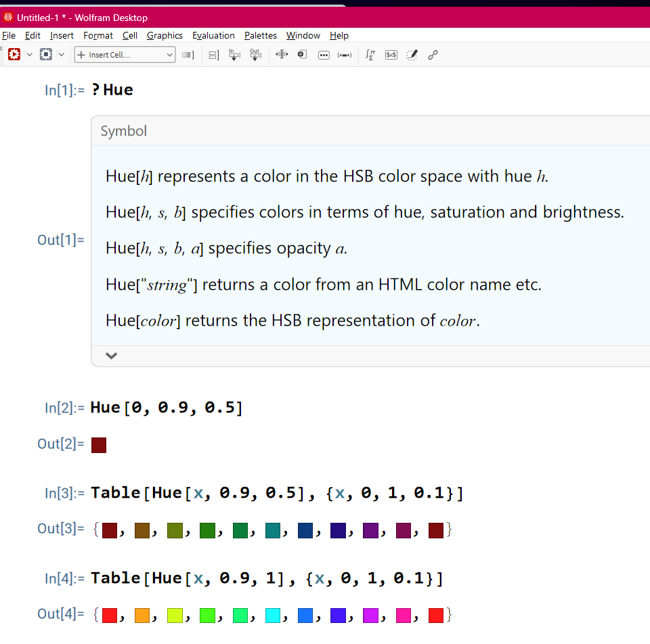The height and width of the screenshot is (644, 650).
Task: Click the gray kernel gear icon
Action: click(46, 54)
